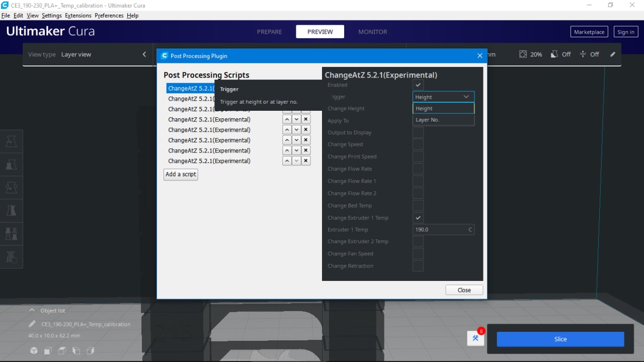Check the Change Flow Rate 1 box
This screenshot has width=644, height=362.
pyautogui.click(x=418, y=181)
